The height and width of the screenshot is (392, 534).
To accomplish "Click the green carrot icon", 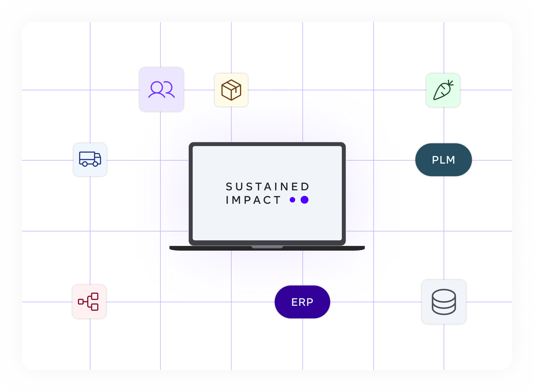I will [443, 90].
